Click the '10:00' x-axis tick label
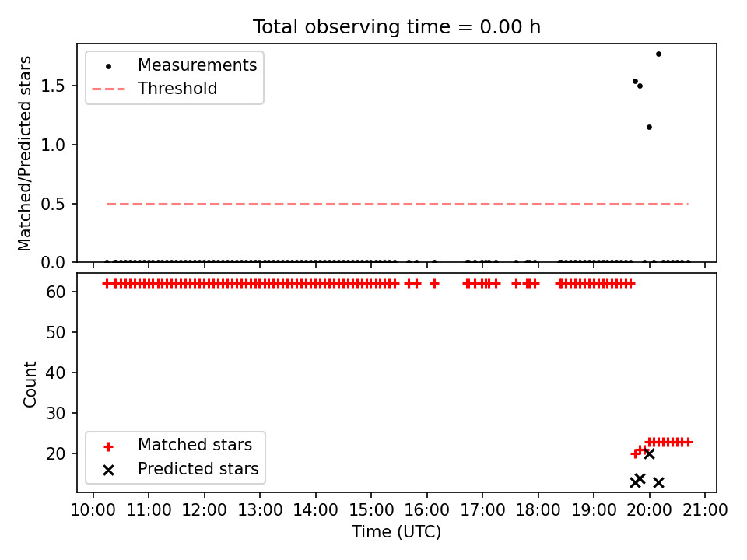Viewport: 747px width, 560px height. (93, 510)
